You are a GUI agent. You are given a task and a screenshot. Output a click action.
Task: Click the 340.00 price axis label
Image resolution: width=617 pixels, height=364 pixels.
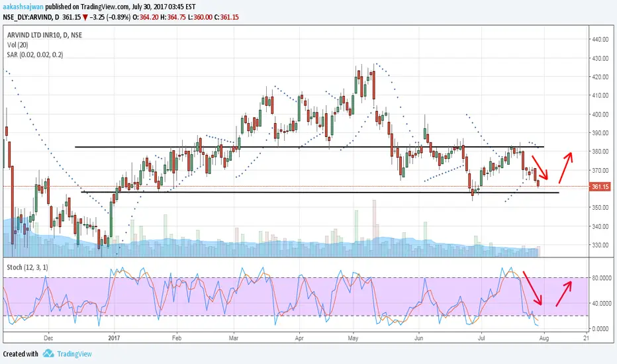[600, 226]
